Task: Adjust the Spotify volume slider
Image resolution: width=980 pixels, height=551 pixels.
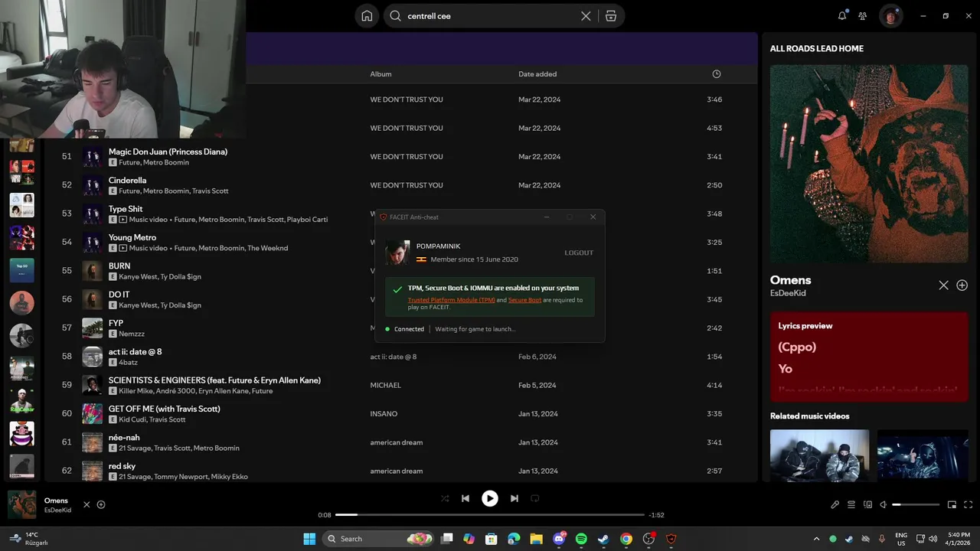Action: coord(916,505)
